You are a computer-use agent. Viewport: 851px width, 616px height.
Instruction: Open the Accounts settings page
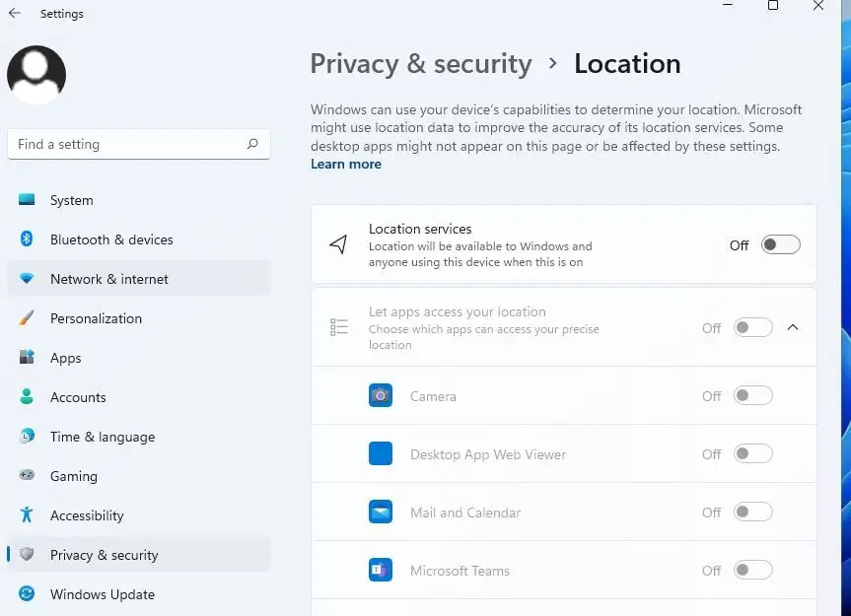pyautogui.click(x=78, y=397)
